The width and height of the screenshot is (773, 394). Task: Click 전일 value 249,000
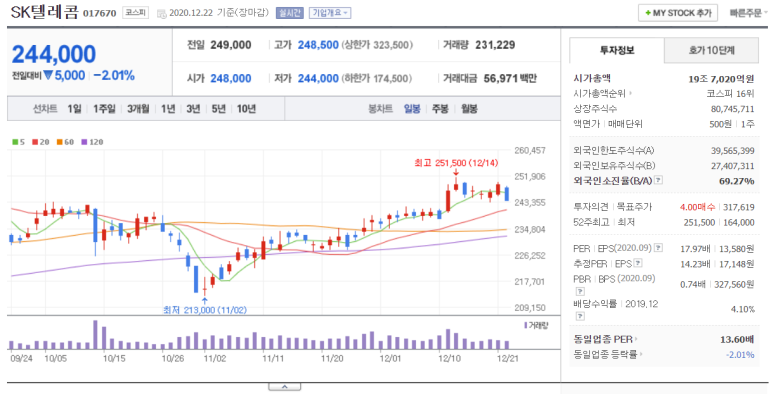231,45
